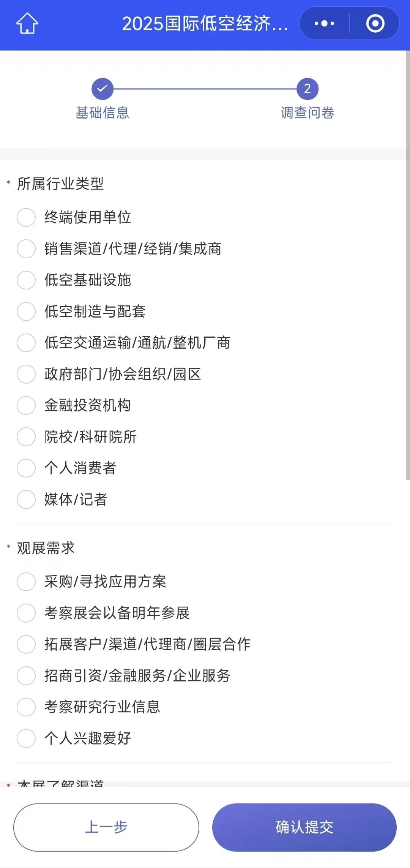Click the step 2 circle indicator
Image resolution: width=410 pixels, height=868 pixels.
click(307, 89)
